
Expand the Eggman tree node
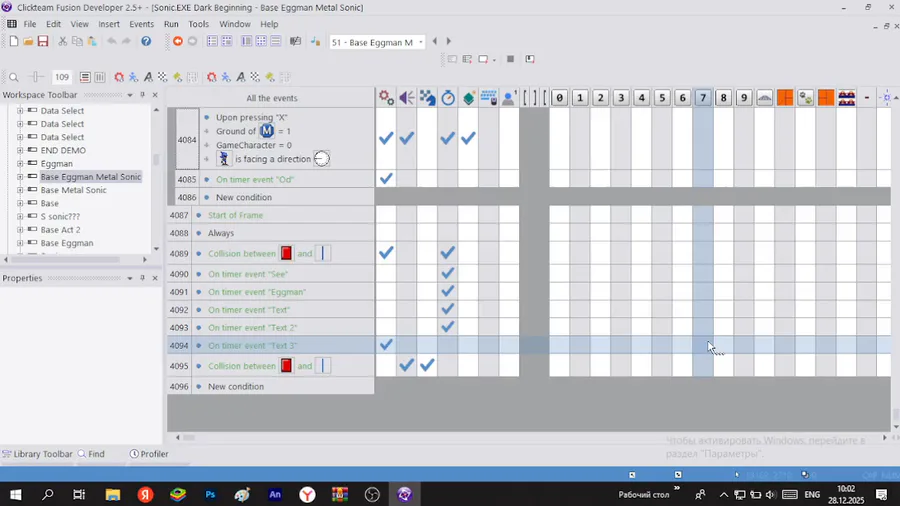click(x=20, y=164)
